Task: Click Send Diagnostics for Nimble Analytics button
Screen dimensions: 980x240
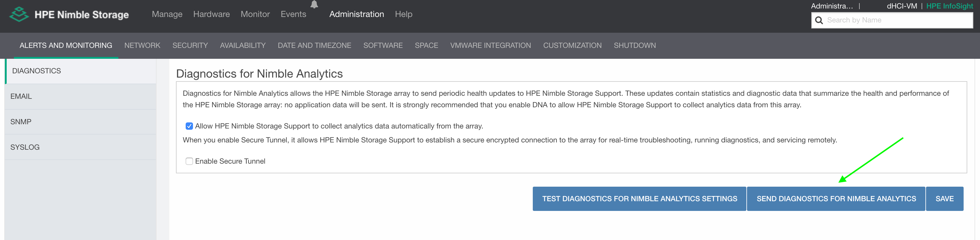Action: coord(836,198)
